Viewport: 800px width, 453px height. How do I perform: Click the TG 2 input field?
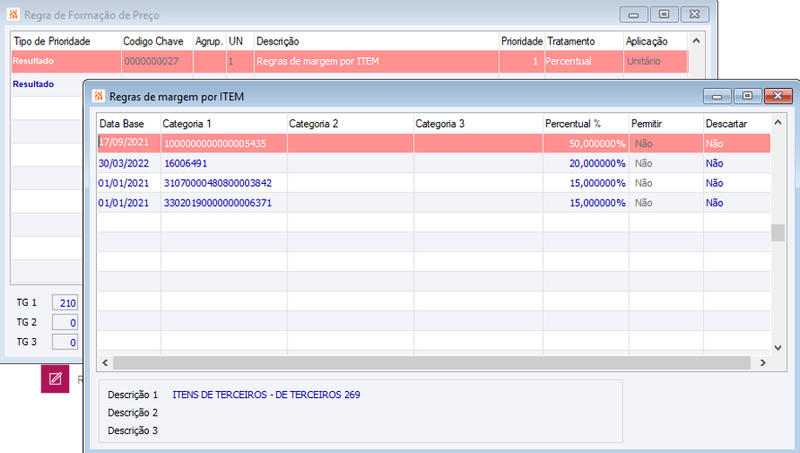coord(65,322)
